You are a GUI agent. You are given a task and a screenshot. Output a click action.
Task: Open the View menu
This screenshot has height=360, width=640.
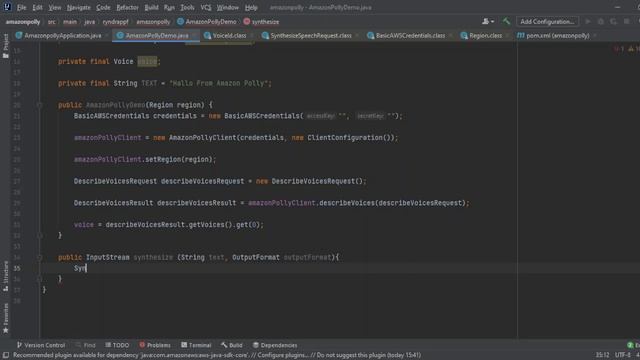55,7
